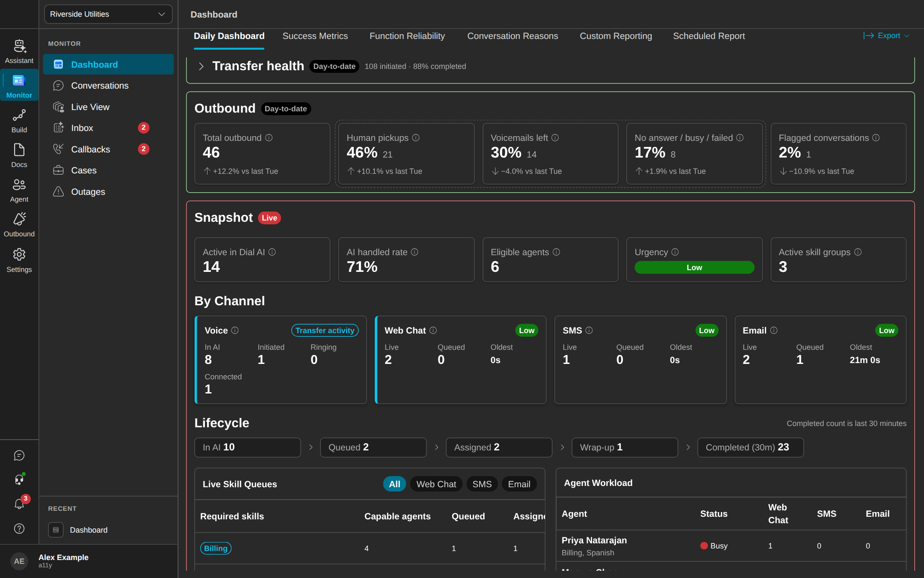
Task: Open Dashboard under Recent
Action: 109,530
